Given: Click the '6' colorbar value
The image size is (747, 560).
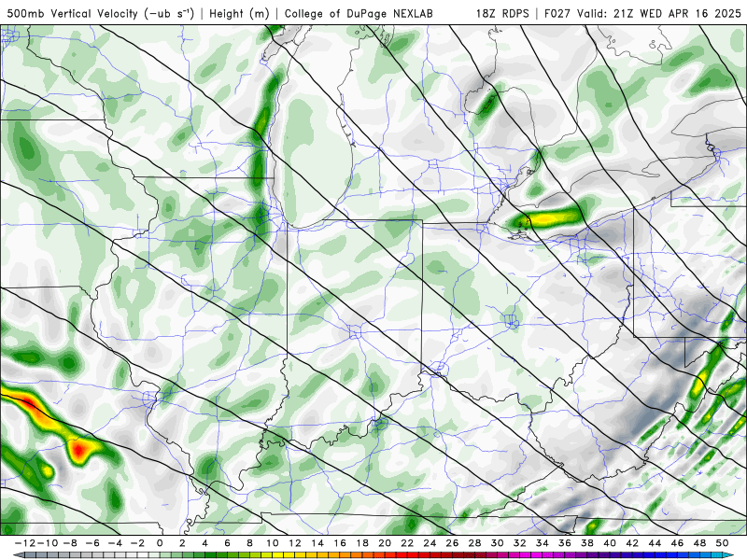Looking at the screenshot, I should tap(227, 543).
